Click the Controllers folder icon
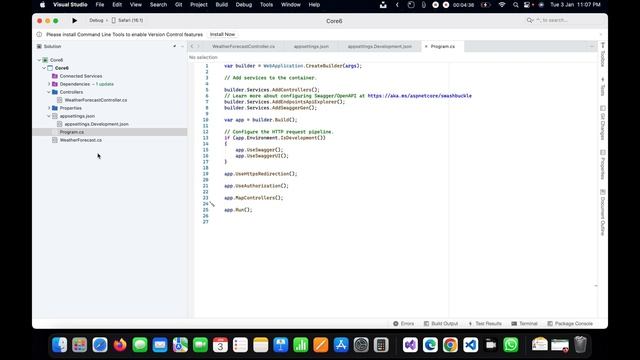The width and height of the screenshot is (640, 360). click(55, 92)
